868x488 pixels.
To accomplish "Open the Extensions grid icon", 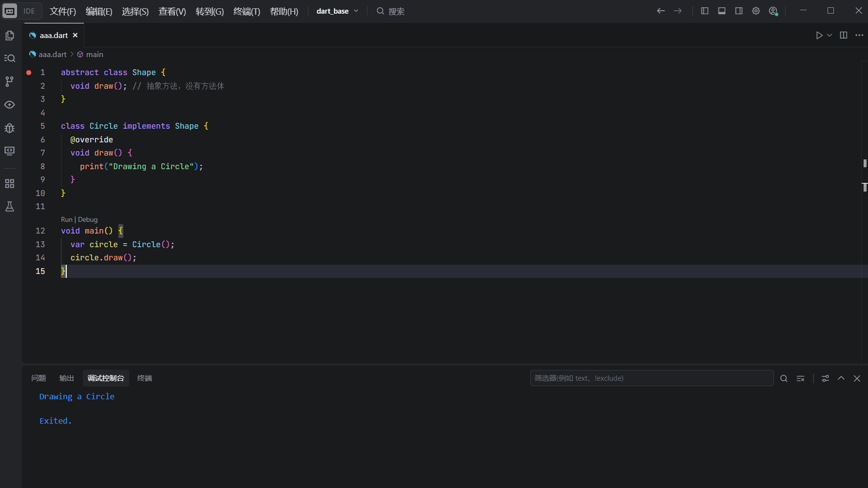I will [10, 183].
